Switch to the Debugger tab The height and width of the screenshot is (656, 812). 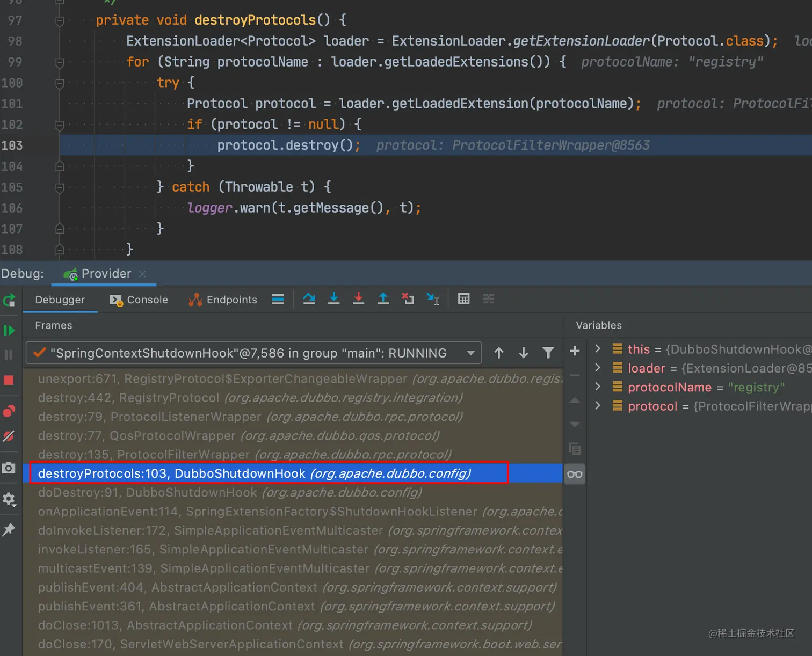coord(60,300)
